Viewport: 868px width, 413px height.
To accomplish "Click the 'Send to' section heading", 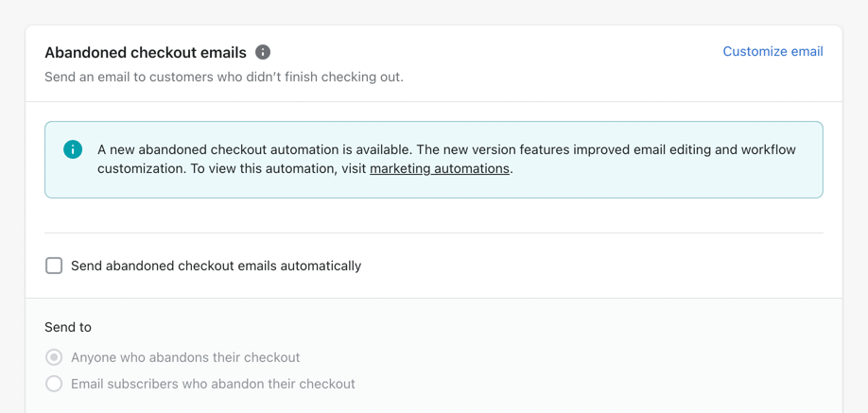I will (68, 327).
